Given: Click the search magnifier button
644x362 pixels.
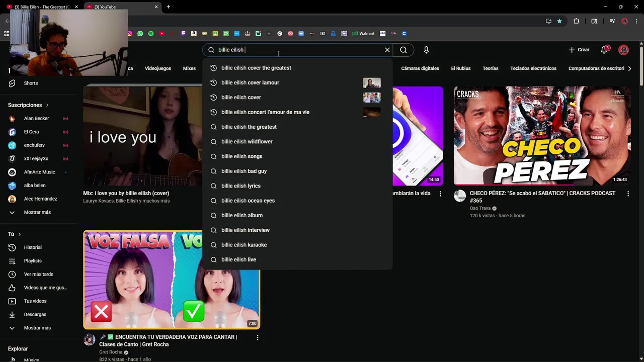Looking at the screenshot, I should pos(403,50).
